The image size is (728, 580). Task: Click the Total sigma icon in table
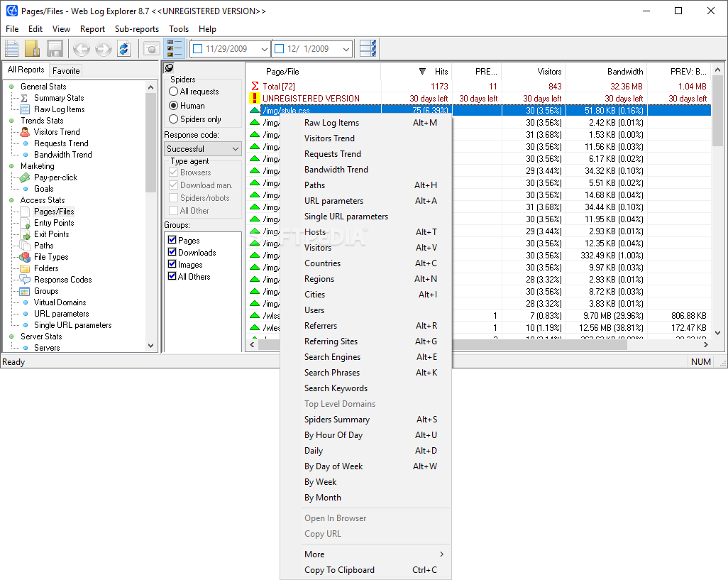pyautogui.click(x=255, y=86)
